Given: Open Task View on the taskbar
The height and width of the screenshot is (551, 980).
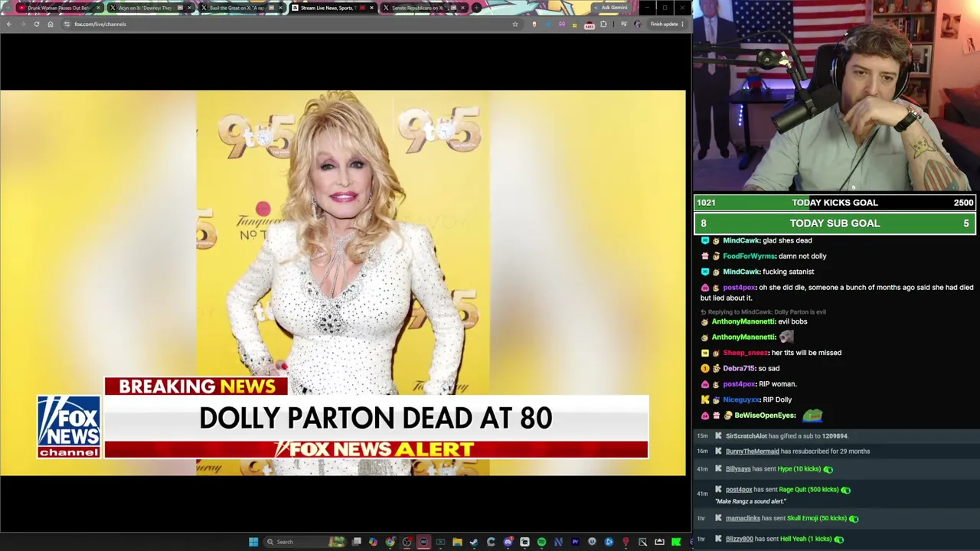Looking at the screenshot, I should [357, 542].
